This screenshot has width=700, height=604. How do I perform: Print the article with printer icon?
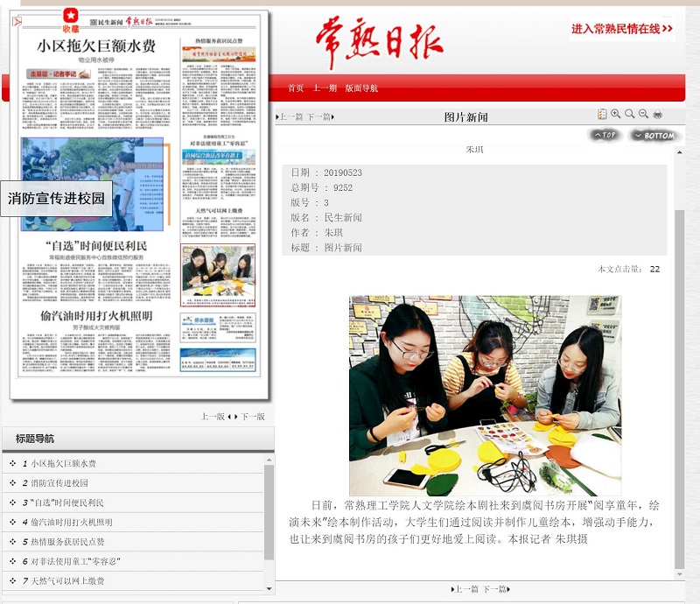[658, 115]
